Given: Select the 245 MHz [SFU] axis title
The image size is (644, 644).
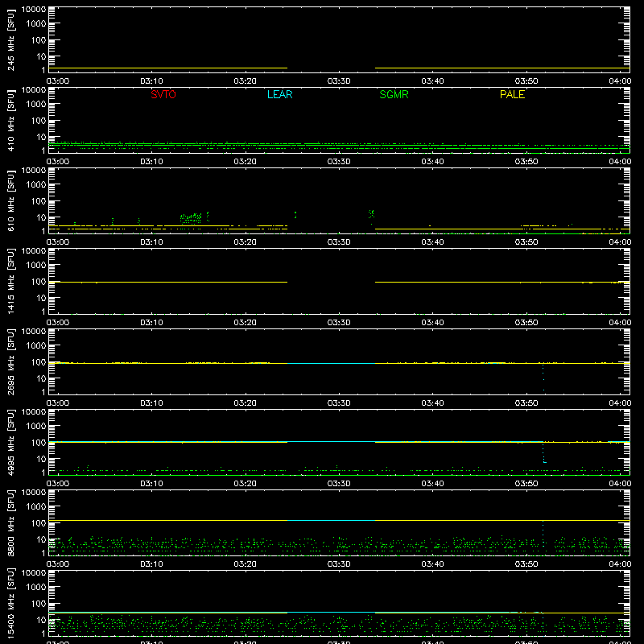Looking at the screenshot, I should (10, 39).
